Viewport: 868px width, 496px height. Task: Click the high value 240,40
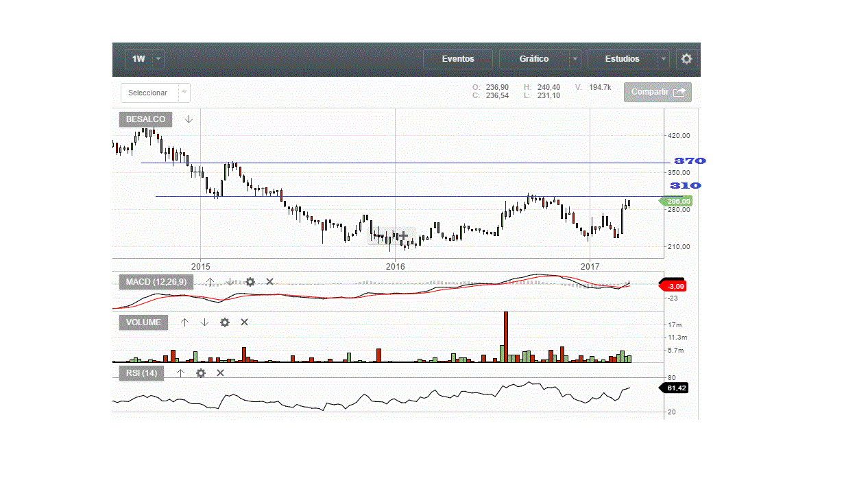(548, 87)
